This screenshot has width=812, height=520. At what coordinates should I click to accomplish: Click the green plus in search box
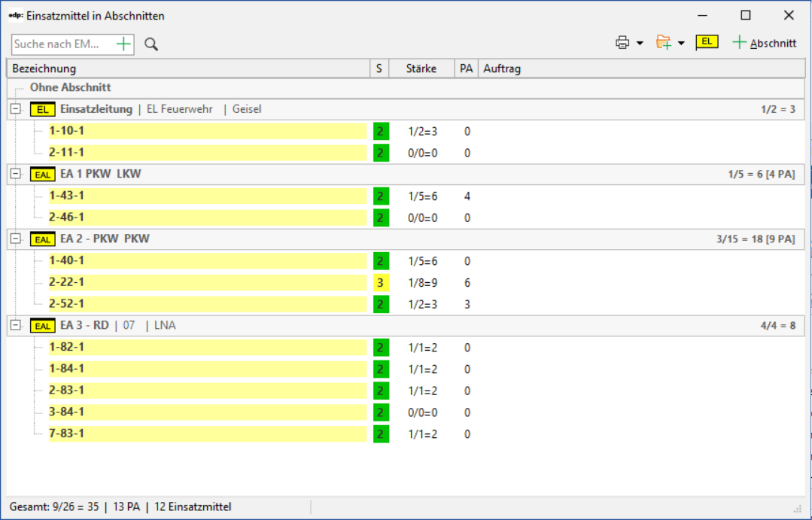(124, 44)
